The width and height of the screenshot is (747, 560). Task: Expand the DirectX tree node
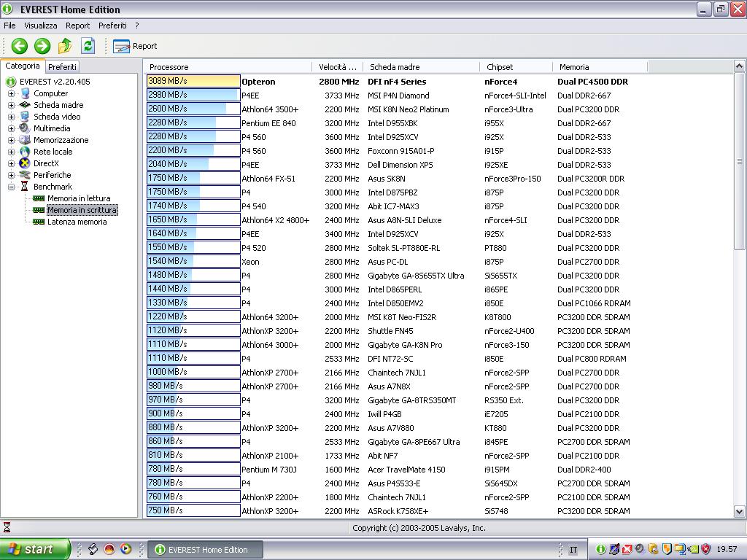(12, 163)
